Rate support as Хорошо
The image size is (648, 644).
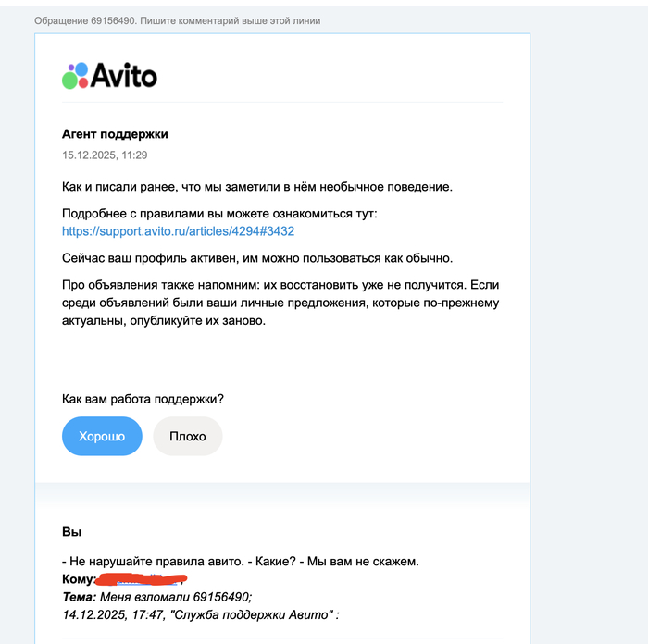pyautogui.click(x=102, y=437)
